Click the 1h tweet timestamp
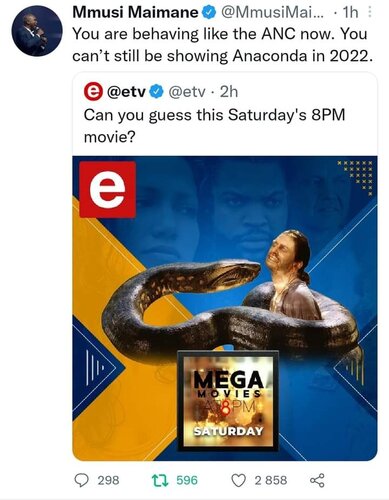Viewport: 389px width, 500px height. 350,13
